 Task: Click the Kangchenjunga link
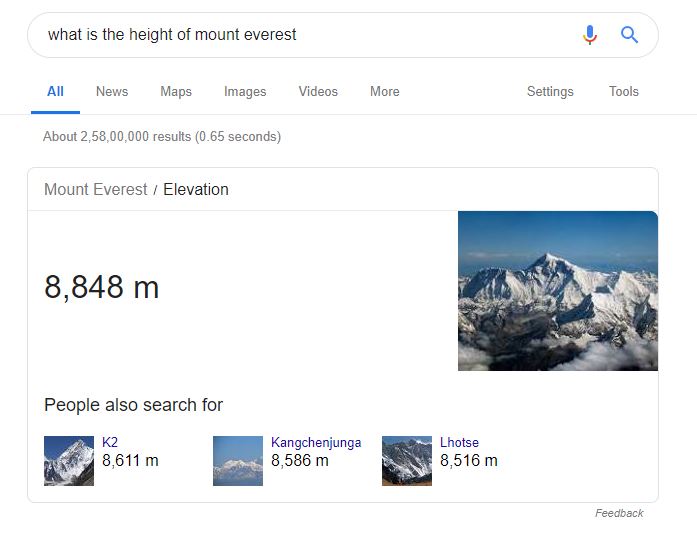click(316, 442)
